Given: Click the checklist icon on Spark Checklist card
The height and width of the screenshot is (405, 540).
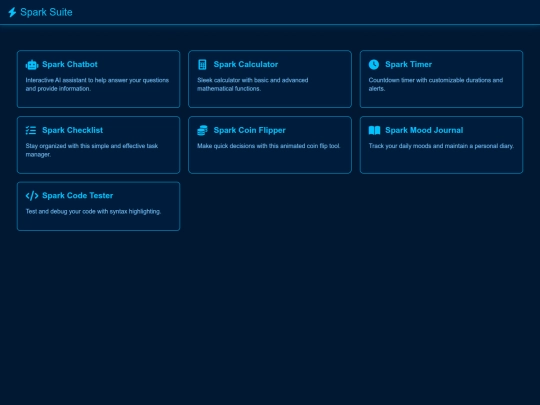Looking at the screenshot, I should coord(31,130).
